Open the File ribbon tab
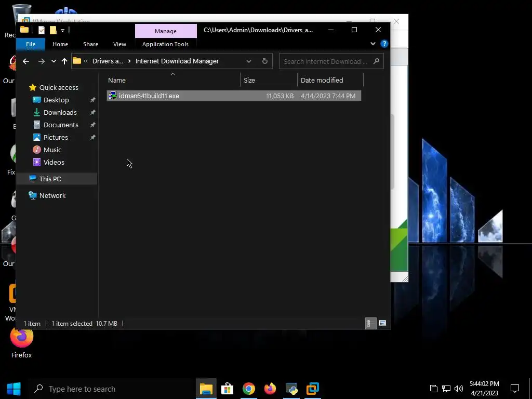Screen dimensions: 532x399 coord(31,44)
